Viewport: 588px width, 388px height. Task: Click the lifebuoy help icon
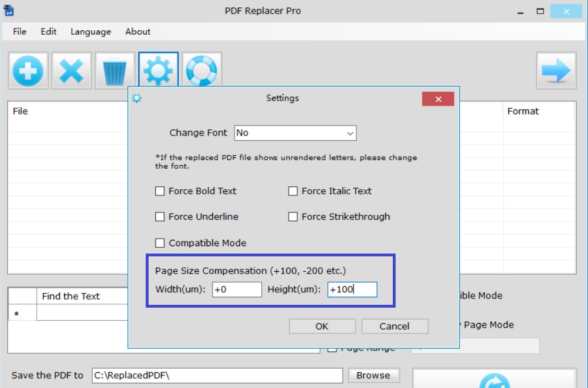[202, 70]
